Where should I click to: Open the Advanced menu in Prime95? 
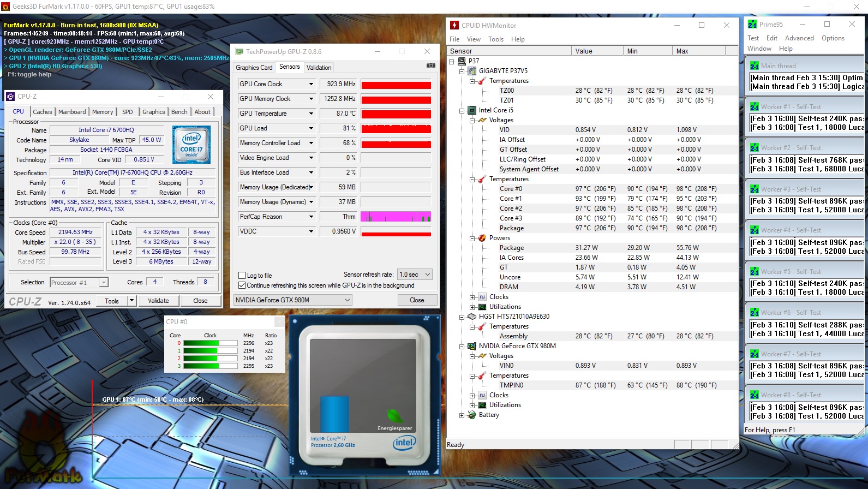coord(799,38)
